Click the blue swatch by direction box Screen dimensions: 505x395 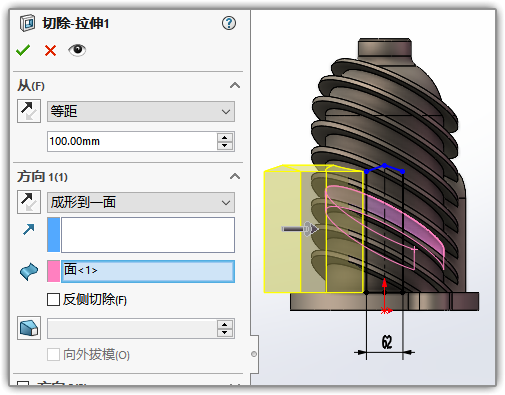54,235
